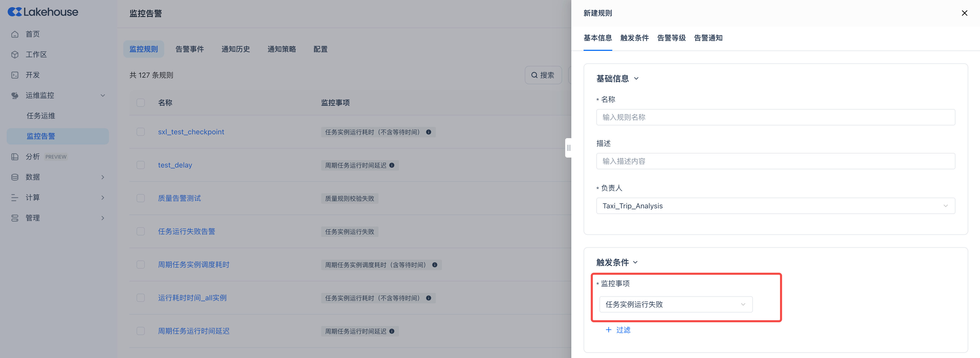Click the Analysis panel icon

pyautogui.click(x=15, y=157)
